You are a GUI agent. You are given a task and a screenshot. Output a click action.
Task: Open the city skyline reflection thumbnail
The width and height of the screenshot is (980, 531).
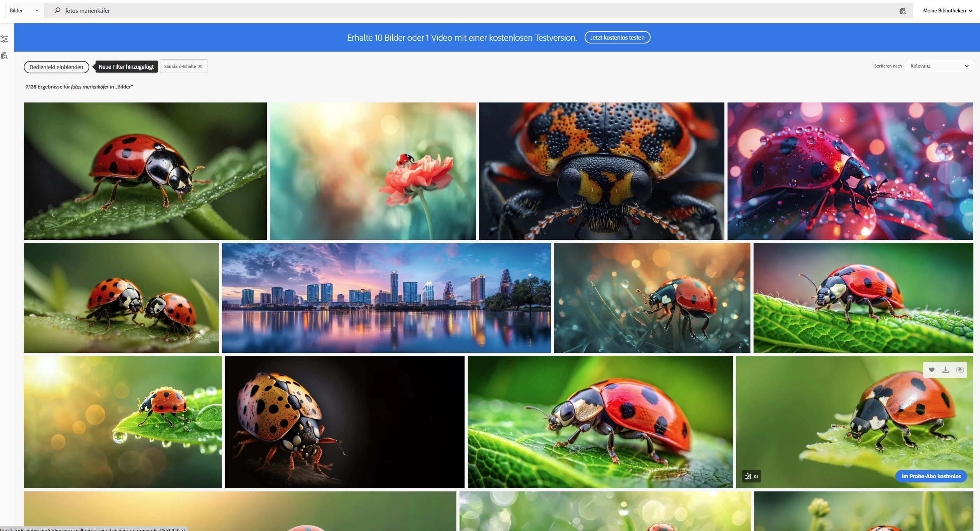pyautogui.click(x=386, y=298)
